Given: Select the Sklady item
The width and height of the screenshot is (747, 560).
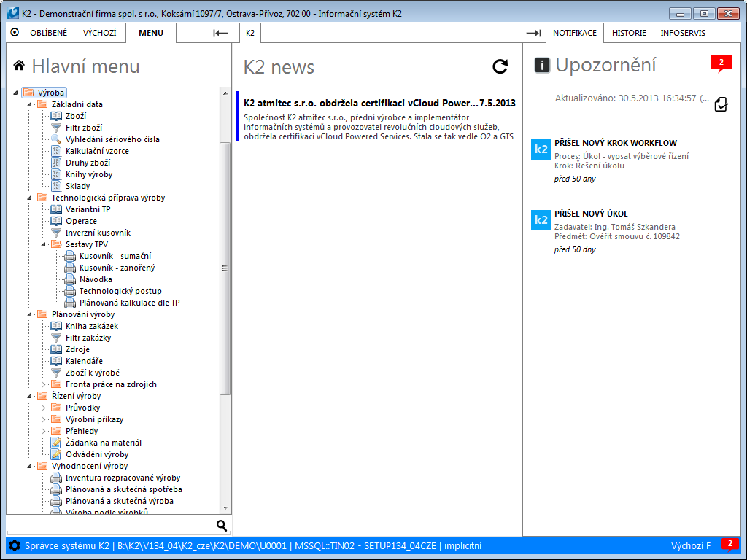Looking at the screenshot, I should pyautogui.click(x=77, y=186).
